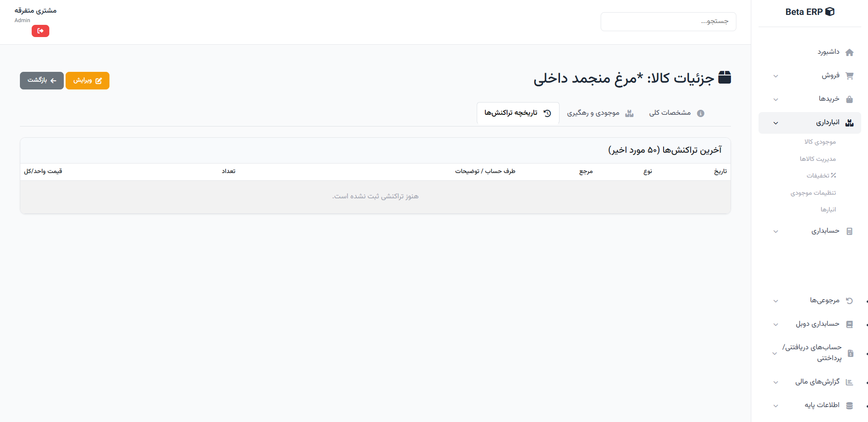Expand the گزارش‌های مالی menu chevron
This screenshot has height=422, width=868.
pos(776,382)
